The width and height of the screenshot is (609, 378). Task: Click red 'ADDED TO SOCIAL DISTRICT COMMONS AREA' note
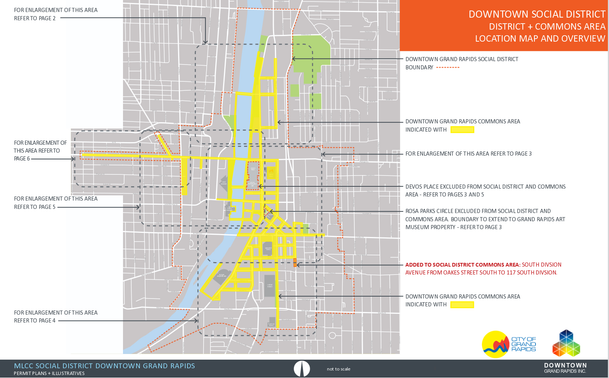click(483, 268)
